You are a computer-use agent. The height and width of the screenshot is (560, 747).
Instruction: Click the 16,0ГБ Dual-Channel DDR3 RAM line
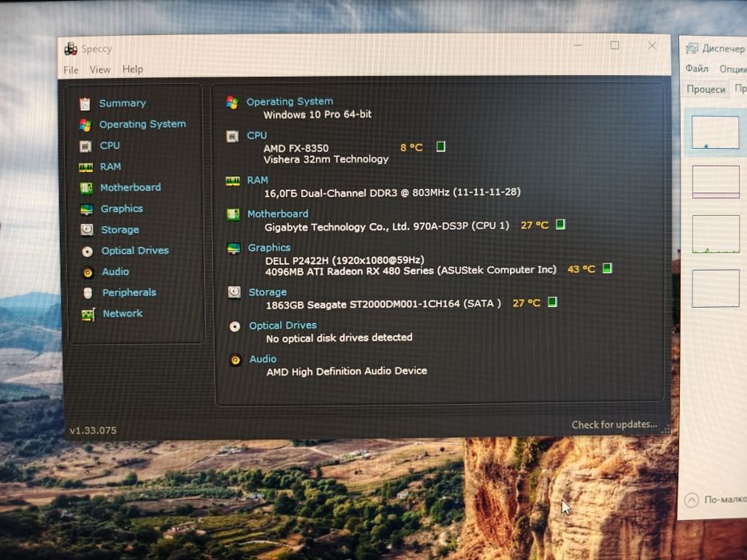tap(392, 192)
